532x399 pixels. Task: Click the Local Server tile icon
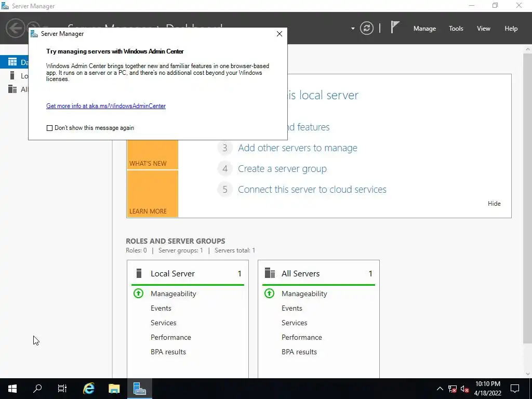point(139,273)
